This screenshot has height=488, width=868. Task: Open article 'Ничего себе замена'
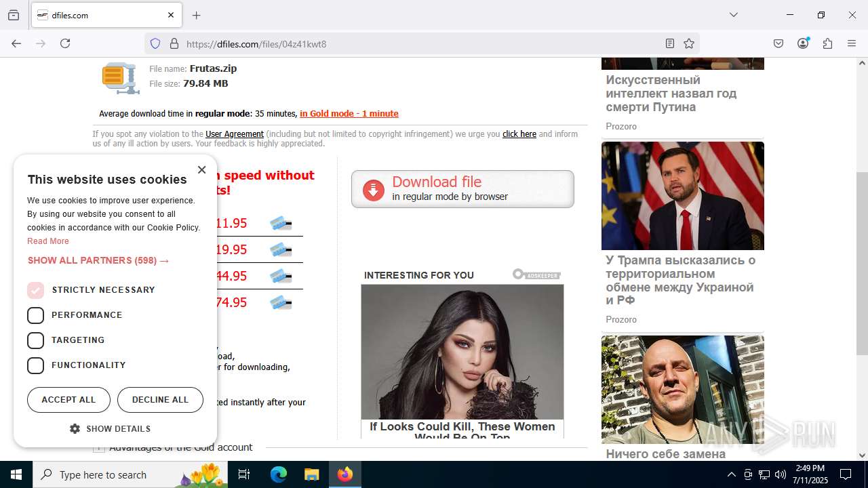pos(666,453)
